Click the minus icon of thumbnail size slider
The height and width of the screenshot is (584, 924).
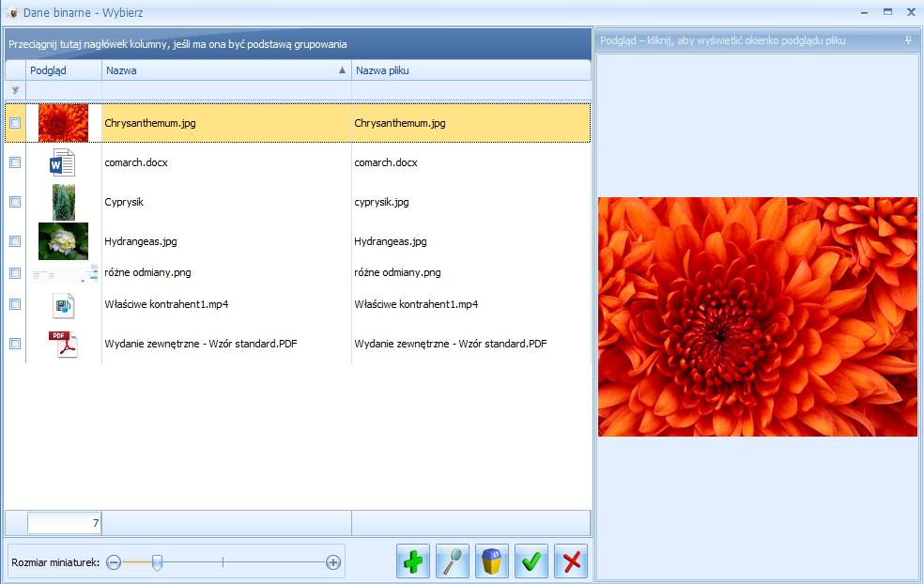(x=114, y=562)
